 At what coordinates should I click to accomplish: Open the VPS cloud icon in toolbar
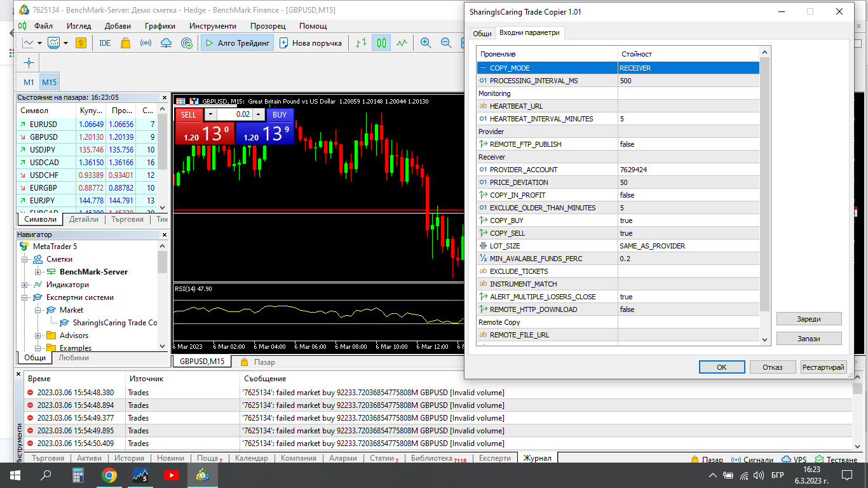pyautogui.click(x=166, y=43)
